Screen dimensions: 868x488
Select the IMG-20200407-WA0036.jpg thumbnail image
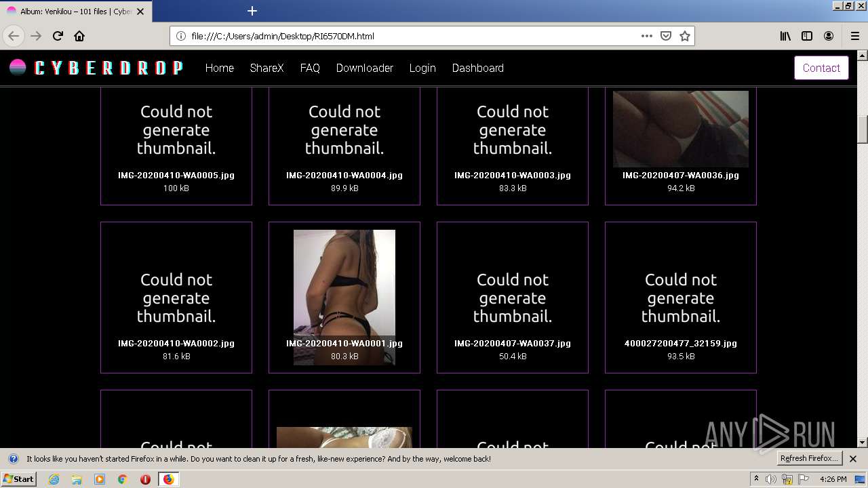pos(681,128)
